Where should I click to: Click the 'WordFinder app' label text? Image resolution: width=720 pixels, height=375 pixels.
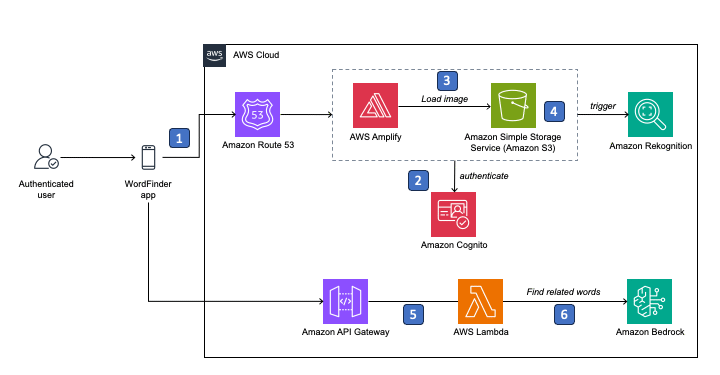[x=148, y=189]
